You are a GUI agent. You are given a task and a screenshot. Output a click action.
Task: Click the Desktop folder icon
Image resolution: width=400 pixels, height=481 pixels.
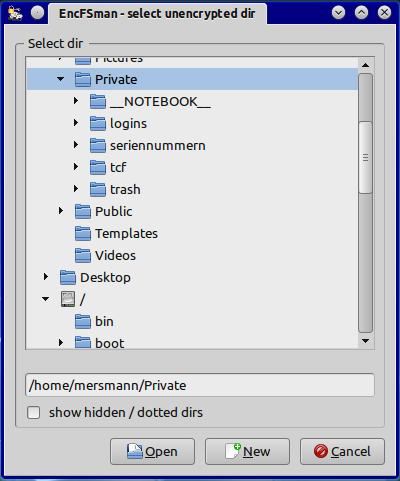tap(68, 277)
